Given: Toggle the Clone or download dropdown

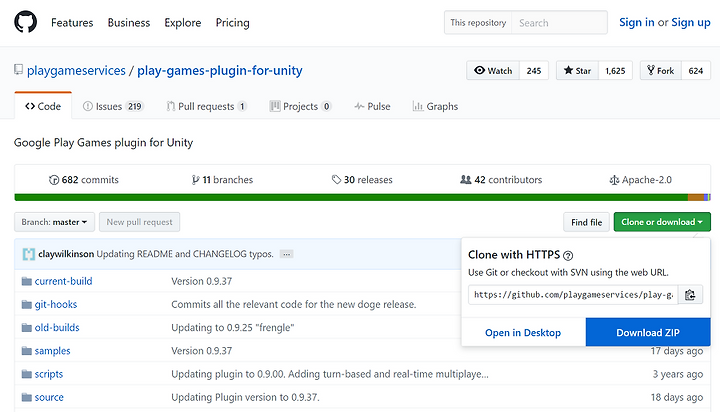Looking at the screenshot, I should tap(662, 222).
